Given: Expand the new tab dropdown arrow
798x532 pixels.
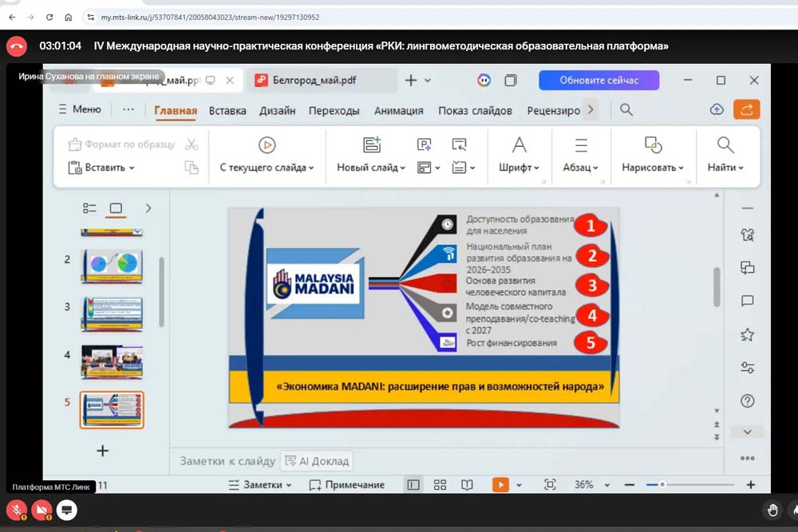Looking at the screenshot, I should pyautogui.click(x=428, y=81).
